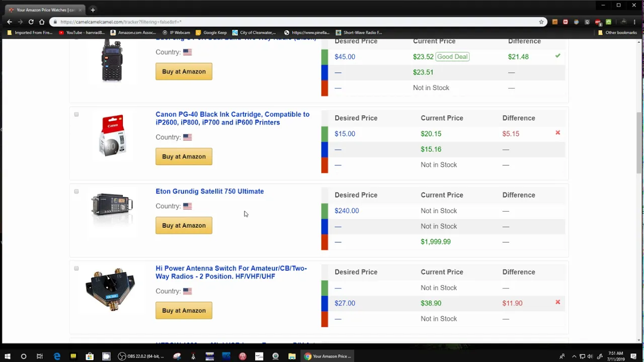644x362 pixels.
Task: Open Task View in the taskbar
Action: click(x=40, y=356)
